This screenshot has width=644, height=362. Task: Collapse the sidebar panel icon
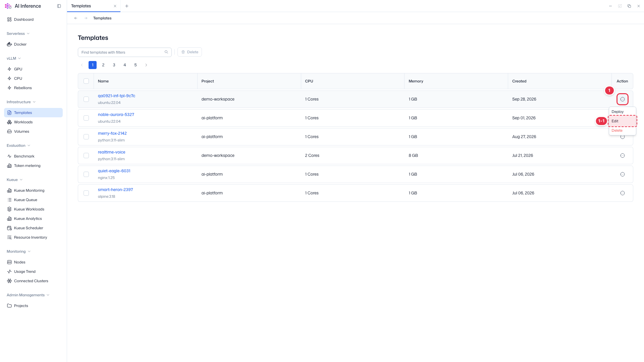(59, 6)
